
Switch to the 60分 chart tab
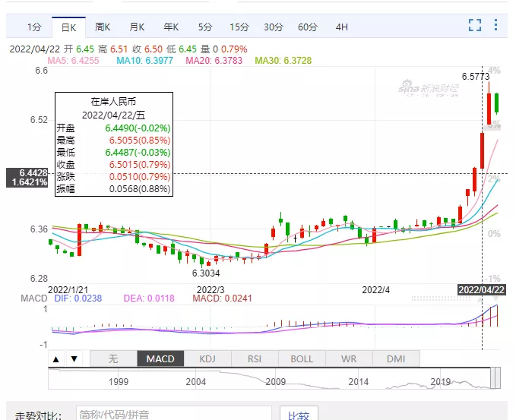308,27
